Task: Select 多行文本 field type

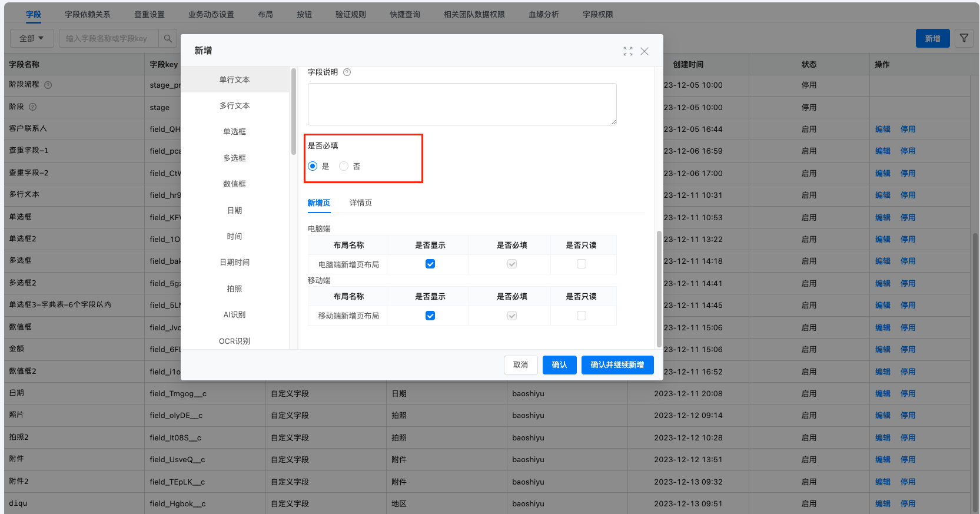Action: (235, 105)
